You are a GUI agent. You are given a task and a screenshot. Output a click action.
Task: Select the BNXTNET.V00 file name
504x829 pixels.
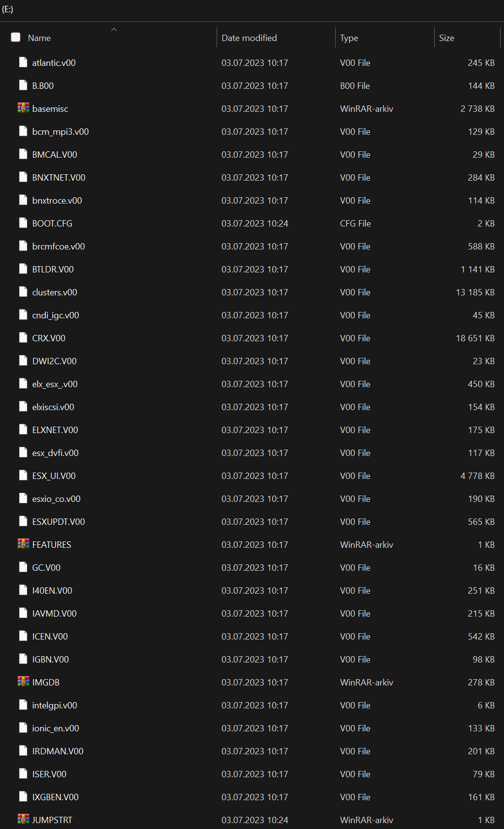pos(59,177)
